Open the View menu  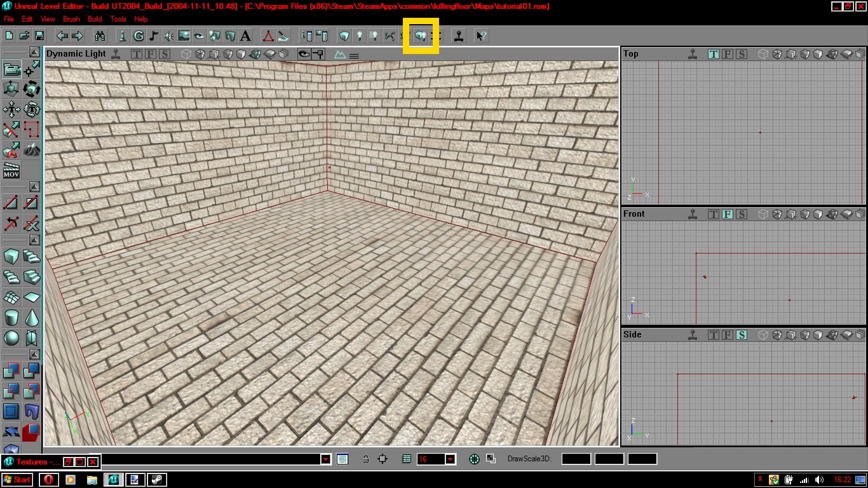click(x=48, y=19)
